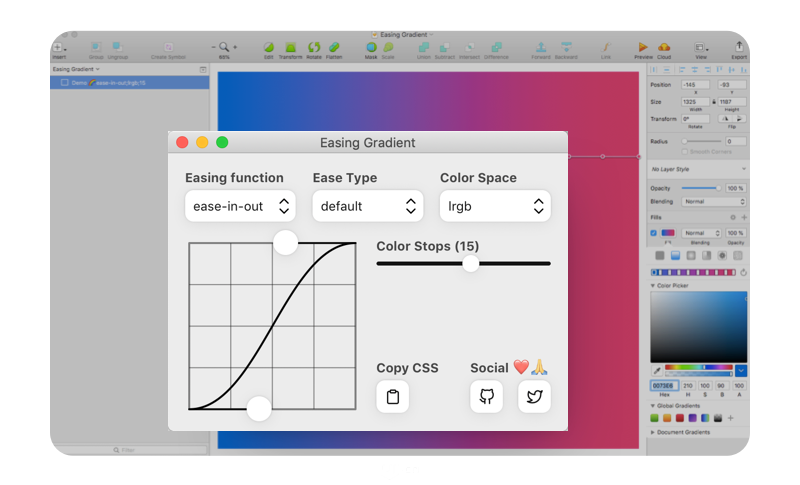This screenshot has width=800, height=485.
Task: Click the Preview icon in toolbar
Action: click(x=643, y=47)
